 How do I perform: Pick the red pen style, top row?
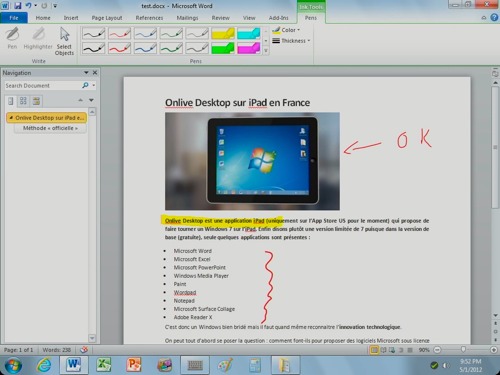pos(119,33)
